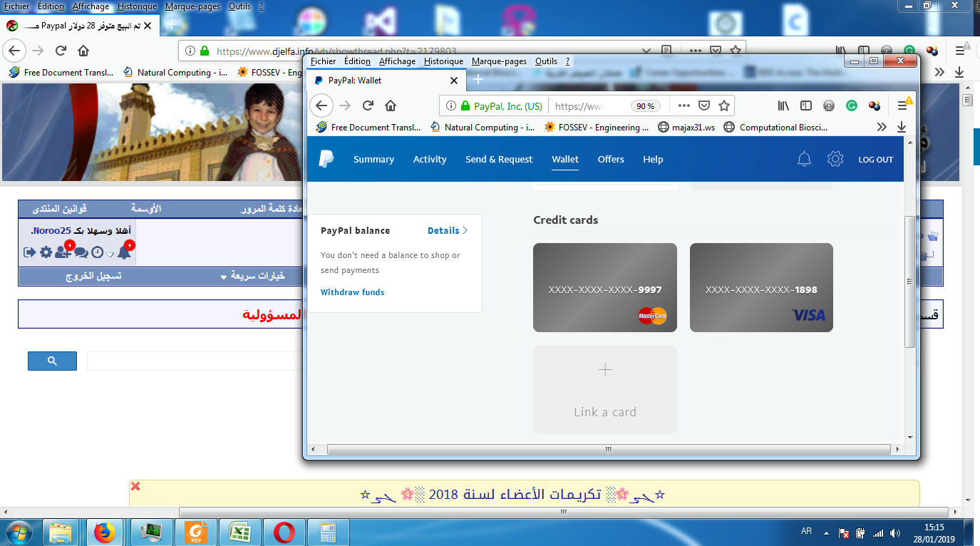Click the forum sign-out text link
980x546 pixels.
click(x=93, y=276)
